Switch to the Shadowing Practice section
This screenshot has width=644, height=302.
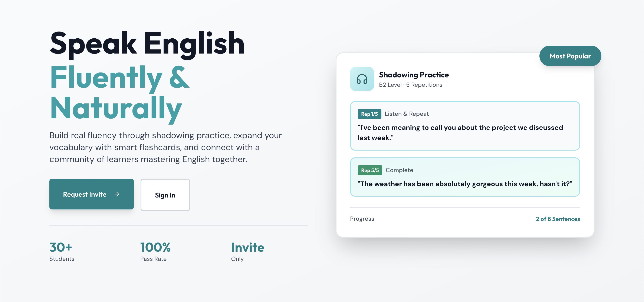coord(414,74)
